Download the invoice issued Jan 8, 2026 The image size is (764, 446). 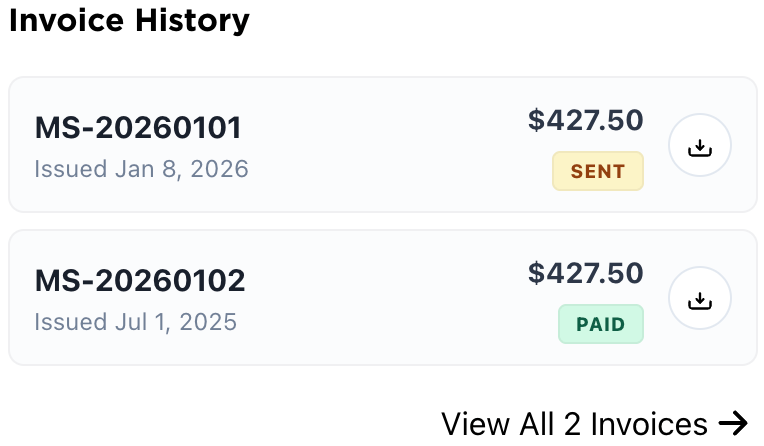pyautogui.click(x=700, y=146)
